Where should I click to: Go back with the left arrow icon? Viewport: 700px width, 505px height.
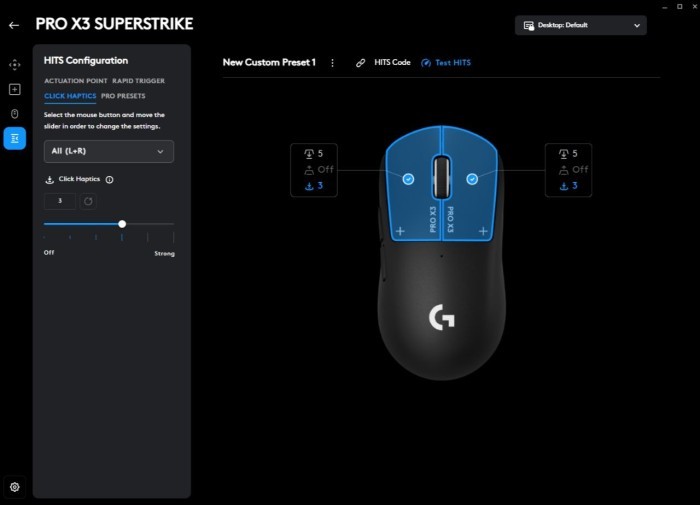pos(14,25)
